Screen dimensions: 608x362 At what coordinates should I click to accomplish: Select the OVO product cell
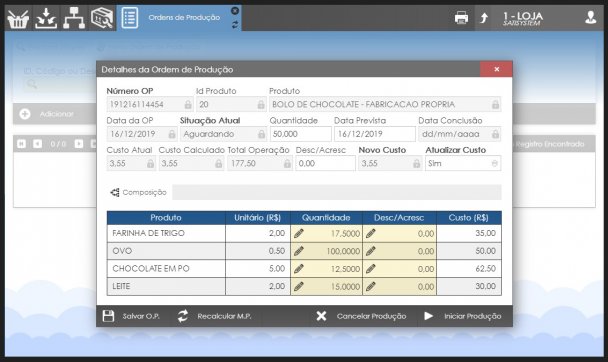tap(166, 251)
